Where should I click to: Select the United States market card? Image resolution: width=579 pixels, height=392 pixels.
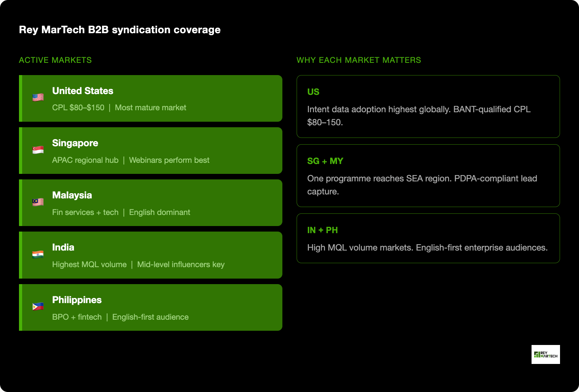click(151, 98)
